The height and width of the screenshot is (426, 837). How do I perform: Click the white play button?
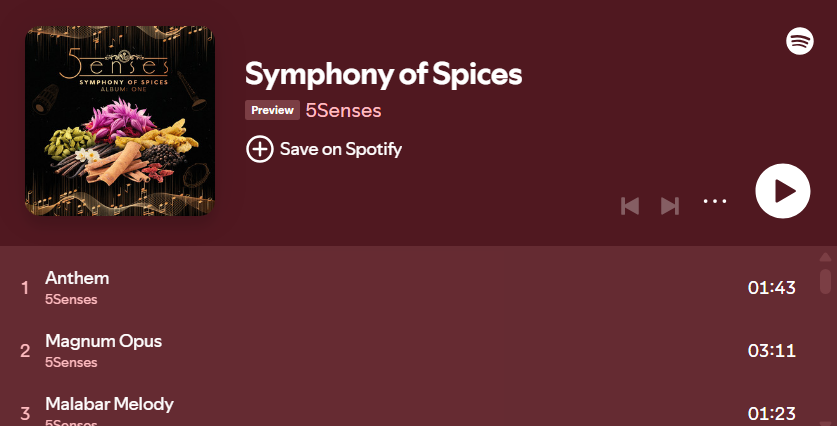point(783,191)
